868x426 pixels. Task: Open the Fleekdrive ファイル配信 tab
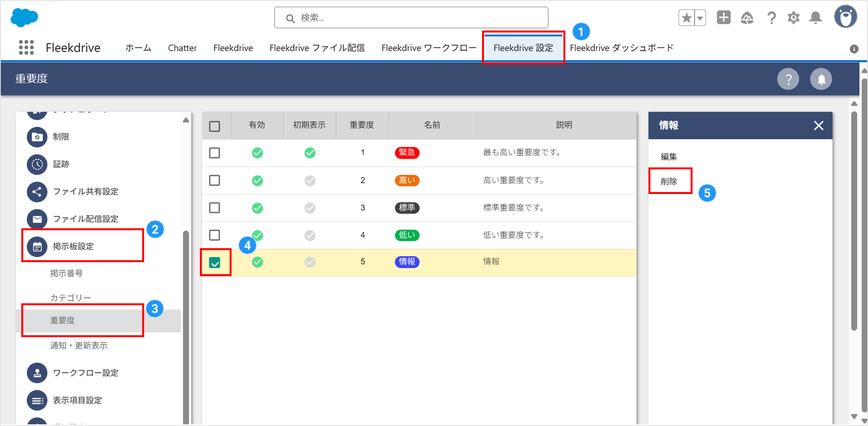(x=317, y=48)
